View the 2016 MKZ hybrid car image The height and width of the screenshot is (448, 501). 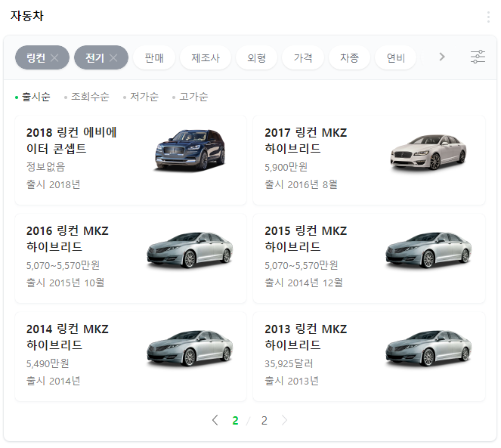(190, 250)
